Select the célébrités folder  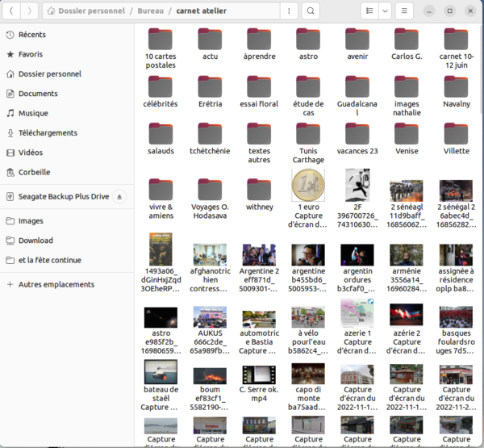[x=161, y=87]
